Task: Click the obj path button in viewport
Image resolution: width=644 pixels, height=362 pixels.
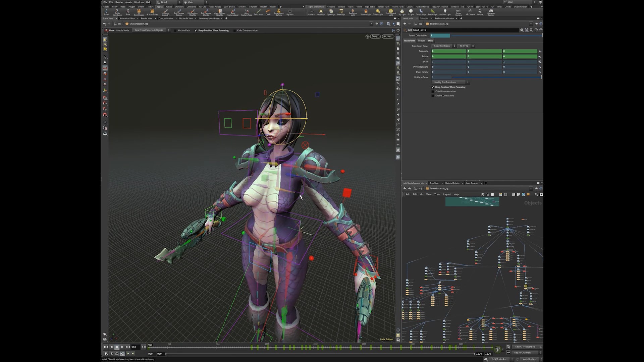Action: [118, 24]
